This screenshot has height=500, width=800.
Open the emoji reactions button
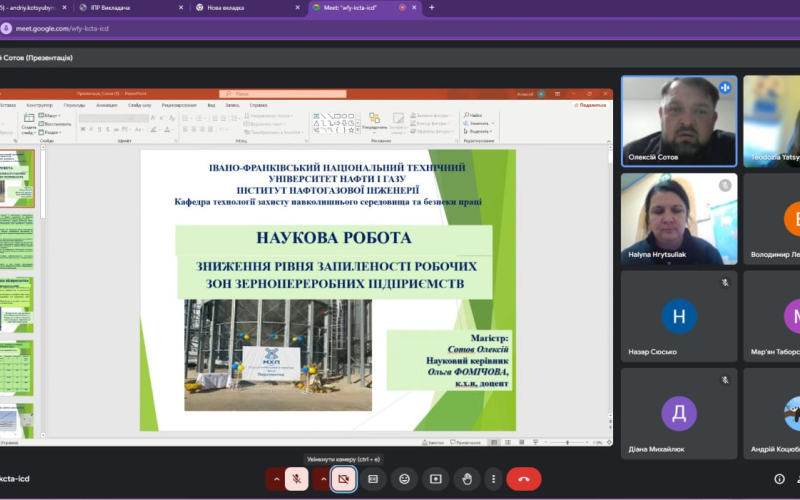tap(404, 479)
